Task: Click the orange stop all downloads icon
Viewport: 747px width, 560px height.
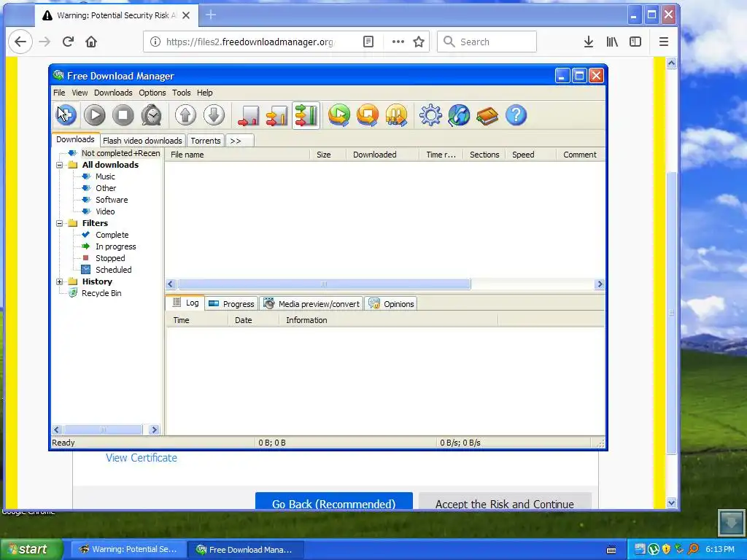Action: tap(368, 115)
